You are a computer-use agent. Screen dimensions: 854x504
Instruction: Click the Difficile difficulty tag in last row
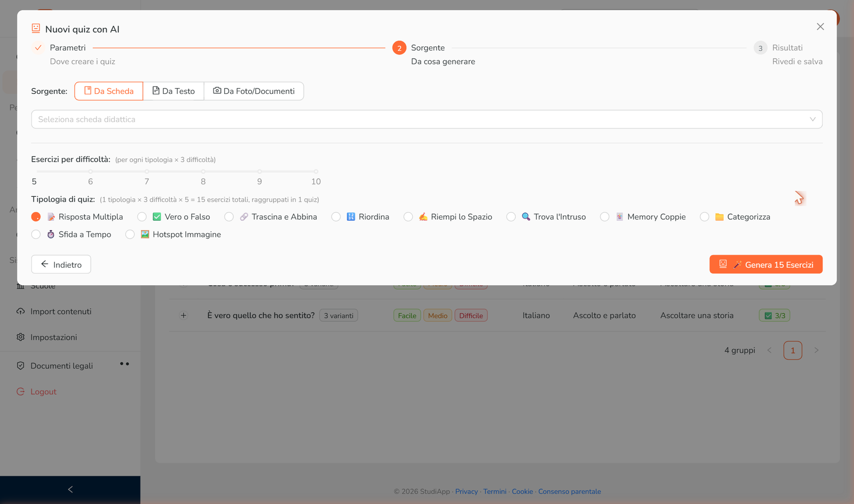[x=471, y=316]
